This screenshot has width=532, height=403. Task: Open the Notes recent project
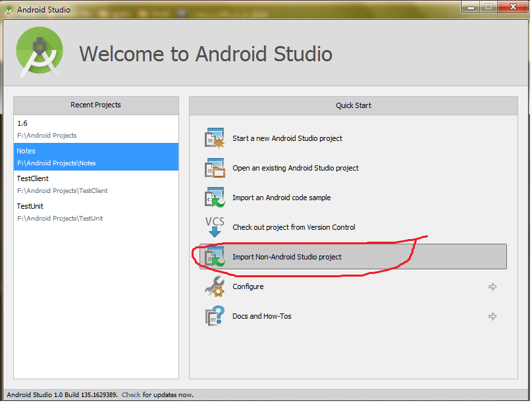pos(96,157)
